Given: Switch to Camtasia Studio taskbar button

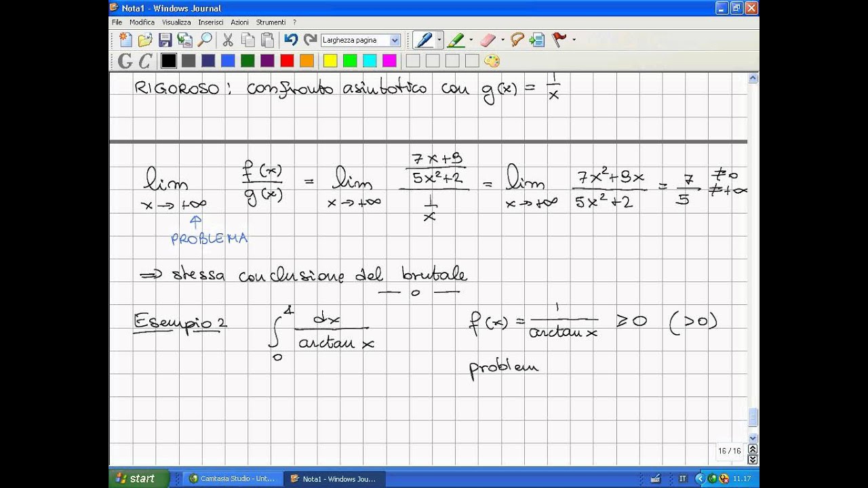Looking at the screenshot, I should click(x=233, y=479).
